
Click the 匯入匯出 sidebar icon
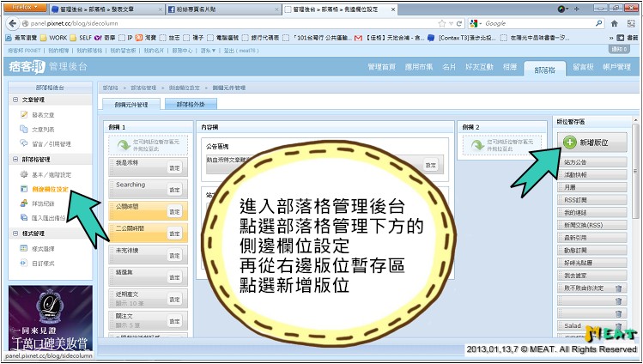click(x=24, y=218)
